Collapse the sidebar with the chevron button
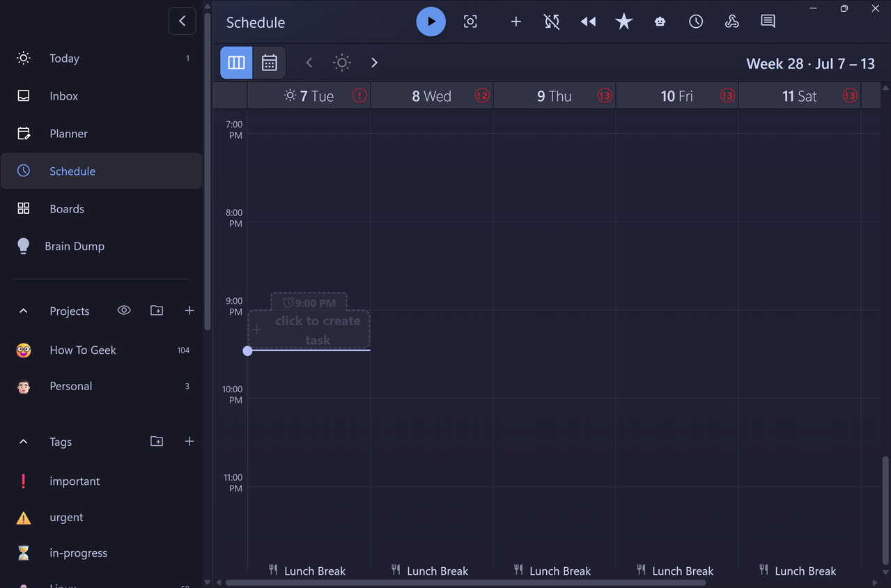 [x=182, y=21]
